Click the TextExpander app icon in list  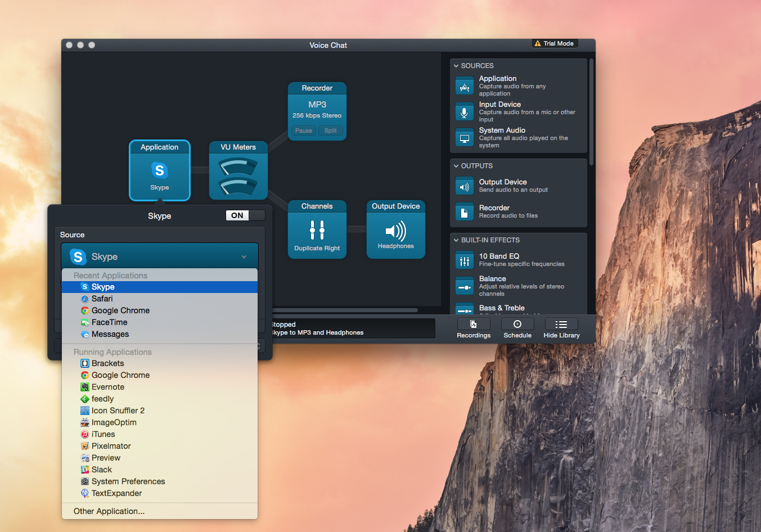[x=85, y=493]
